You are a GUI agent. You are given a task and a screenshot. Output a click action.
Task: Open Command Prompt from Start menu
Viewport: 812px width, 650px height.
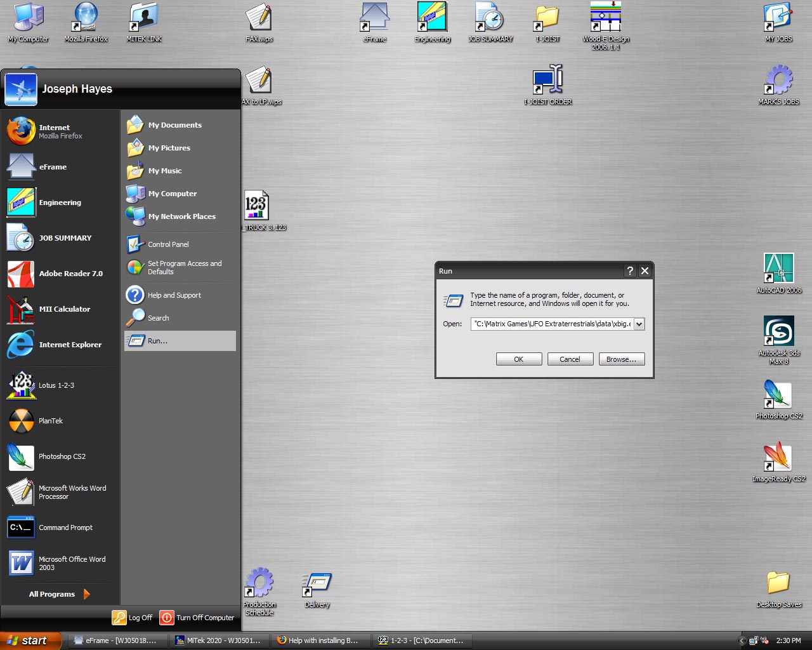(60, 527)
